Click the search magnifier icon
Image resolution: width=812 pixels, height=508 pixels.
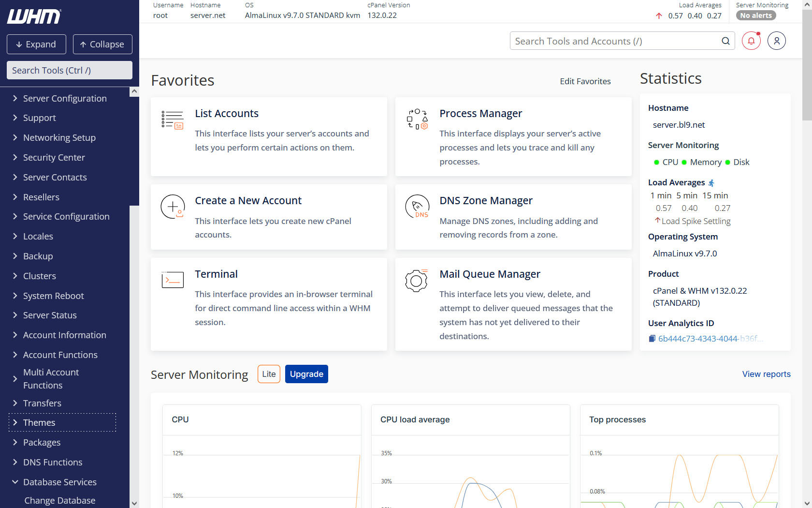(725, 41)
